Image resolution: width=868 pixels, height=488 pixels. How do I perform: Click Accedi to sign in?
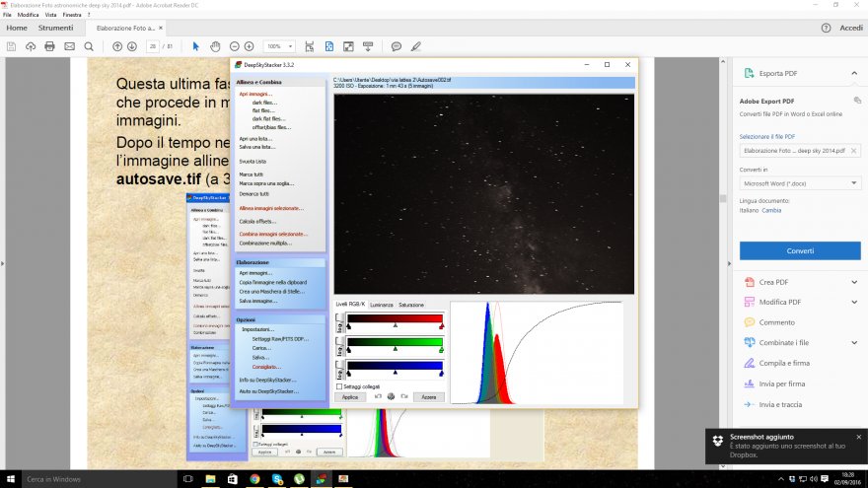[851, 28]
